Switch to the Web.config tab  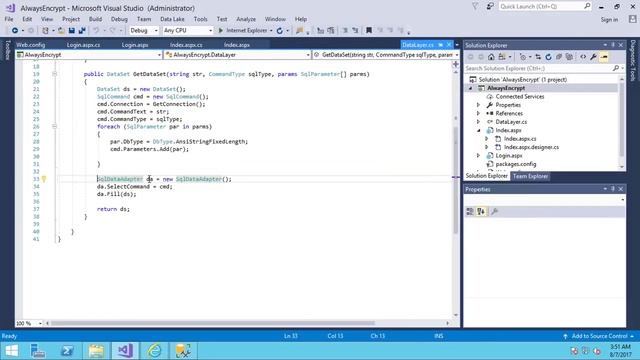(31, 45)
